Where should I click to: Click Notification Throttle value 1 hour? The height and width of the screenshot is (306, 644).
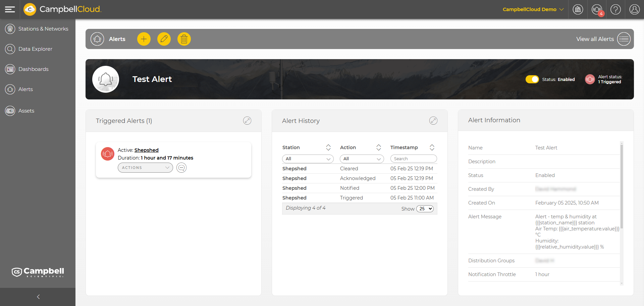coord(542,274)
